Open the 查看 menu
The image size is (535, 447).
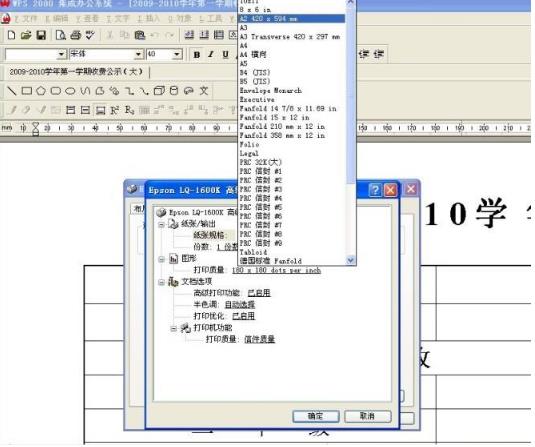87,18
